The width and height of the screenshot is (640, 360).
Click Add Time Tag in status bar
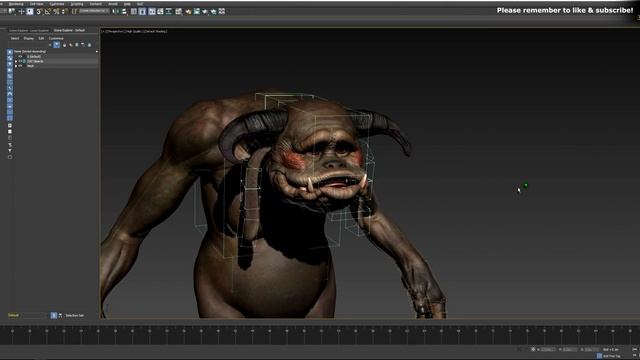611,356
